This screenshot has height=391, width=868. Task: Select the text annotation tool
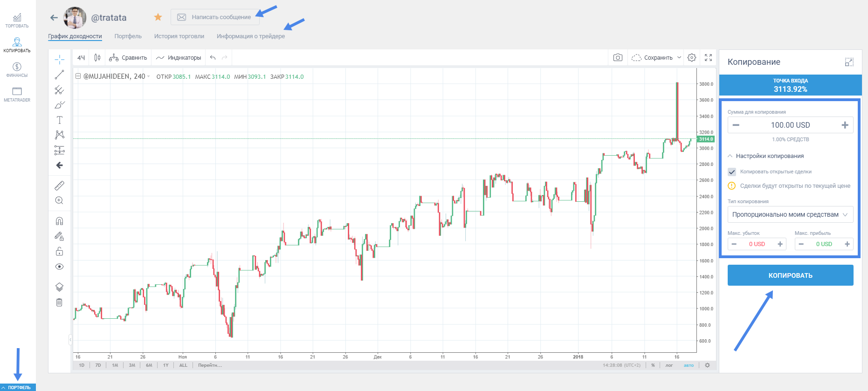click(x=59, y=120)
